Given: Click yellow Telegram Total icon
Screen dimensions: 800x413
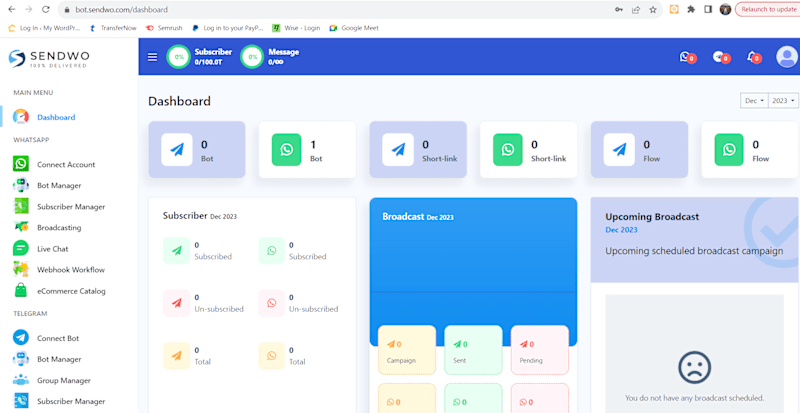Looking at the screenshot, I should click(176, 356).
